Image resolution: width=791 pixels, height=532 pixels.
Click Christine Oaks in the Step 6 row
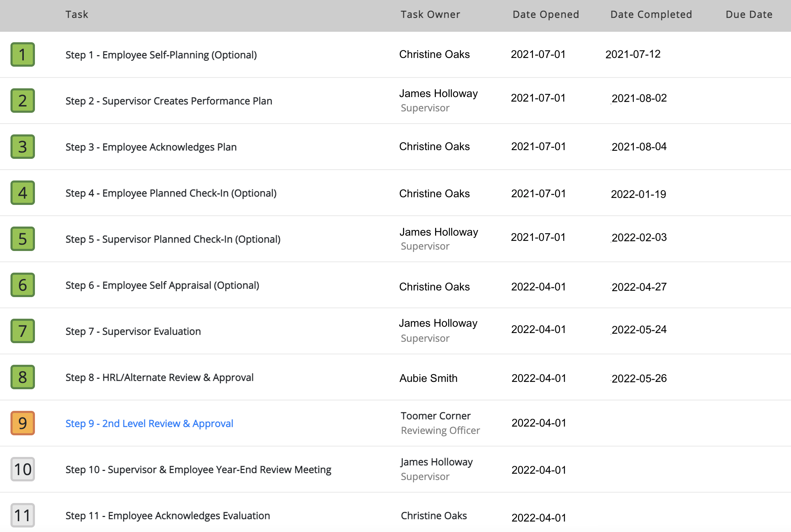pos(434,287)
